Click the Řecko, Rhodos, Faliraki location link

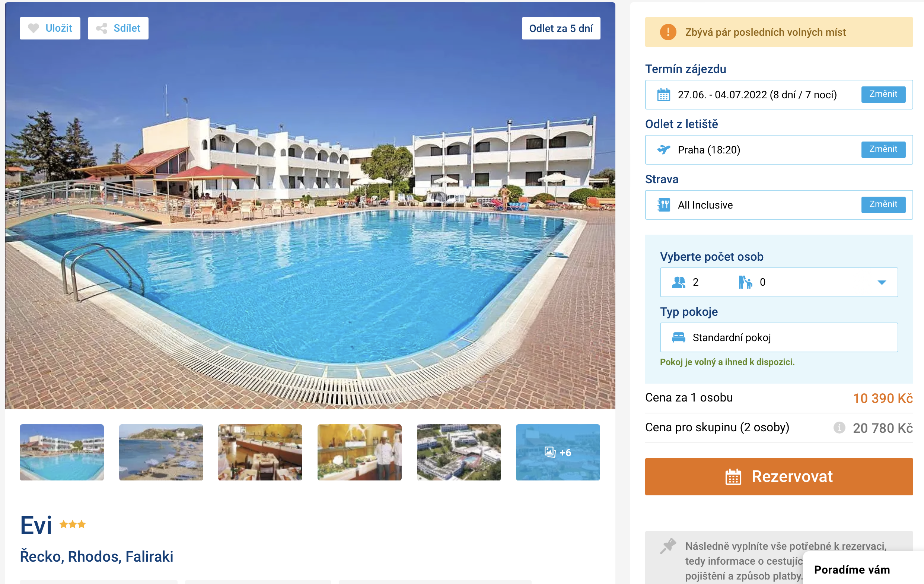coord(97,556)
